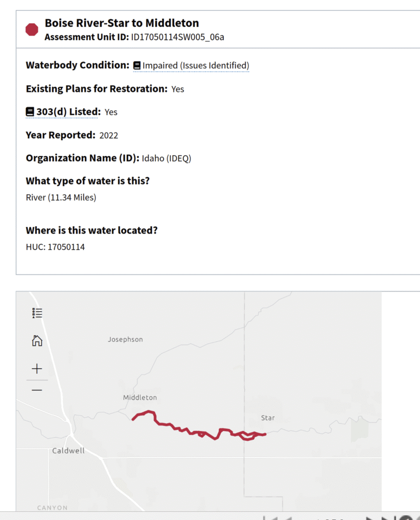Click the Assessment Unit ID value
420x520 pixels.
click(178, 37)
